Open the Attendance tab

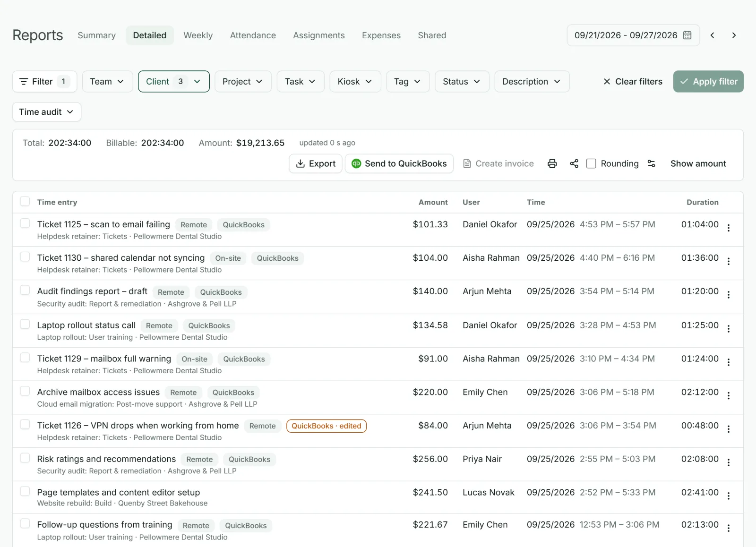coord(253,35)
